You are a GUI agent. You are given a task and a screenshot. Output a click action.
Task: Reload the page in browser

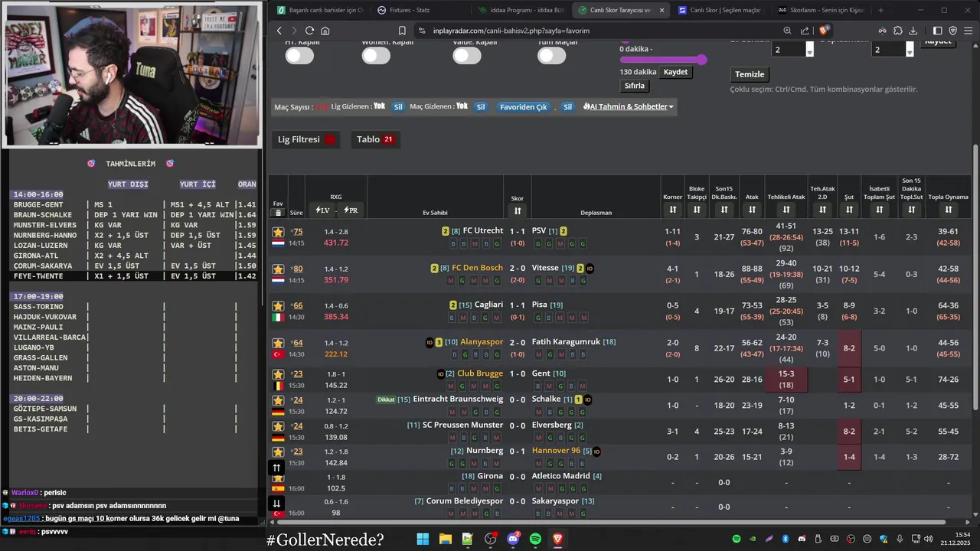[309, 31]
